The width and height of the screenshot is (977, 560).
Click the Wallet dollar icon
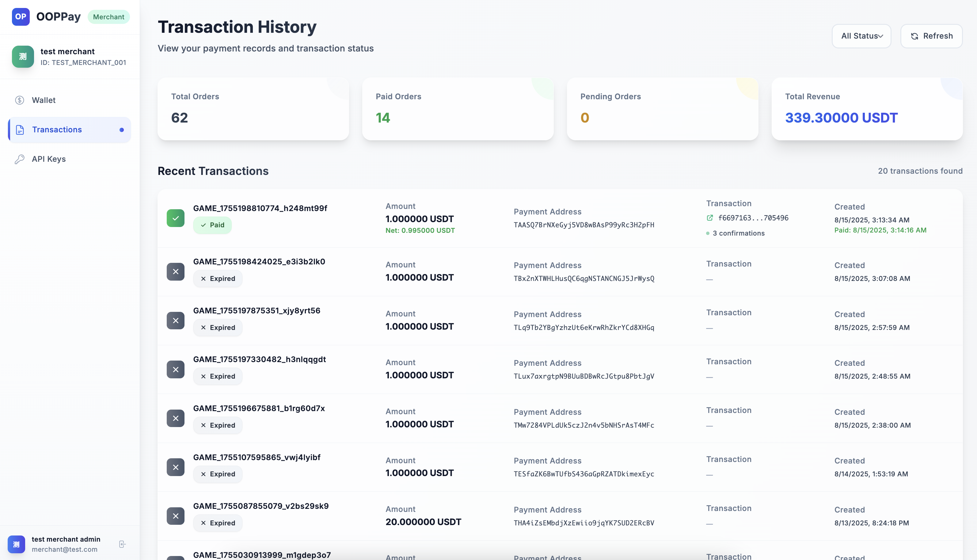(20, 100)
